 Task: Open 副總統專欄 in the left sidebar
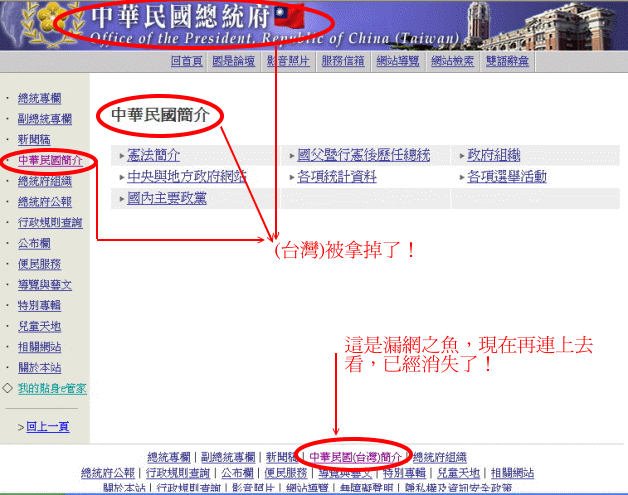tap(45, 119)
